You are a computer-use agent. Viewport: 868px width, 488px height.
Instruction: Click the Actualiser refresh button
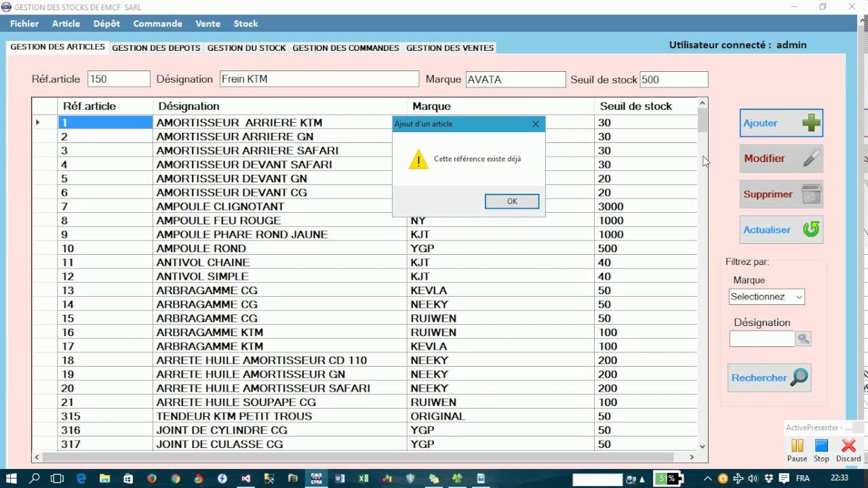(781, 230)
